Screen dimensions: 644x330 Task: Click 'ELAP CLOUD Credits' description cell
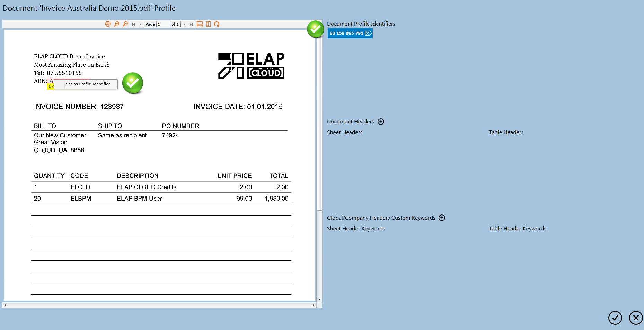coord(147,187)
